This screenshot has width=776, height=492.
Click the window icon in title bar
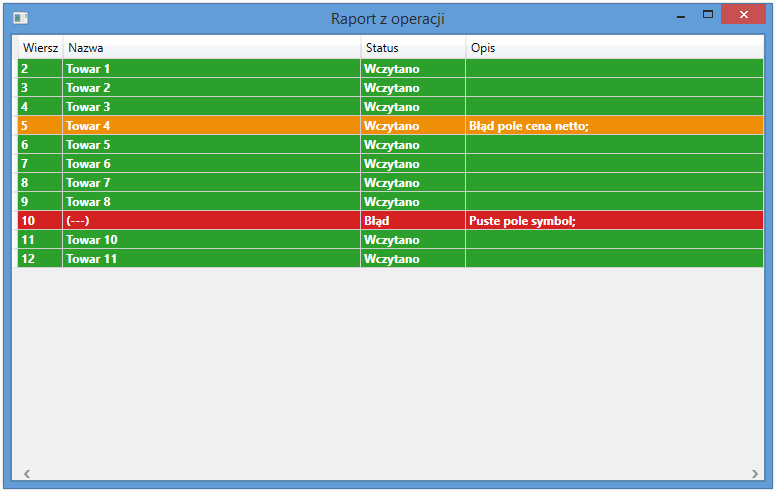pos(20,18)
